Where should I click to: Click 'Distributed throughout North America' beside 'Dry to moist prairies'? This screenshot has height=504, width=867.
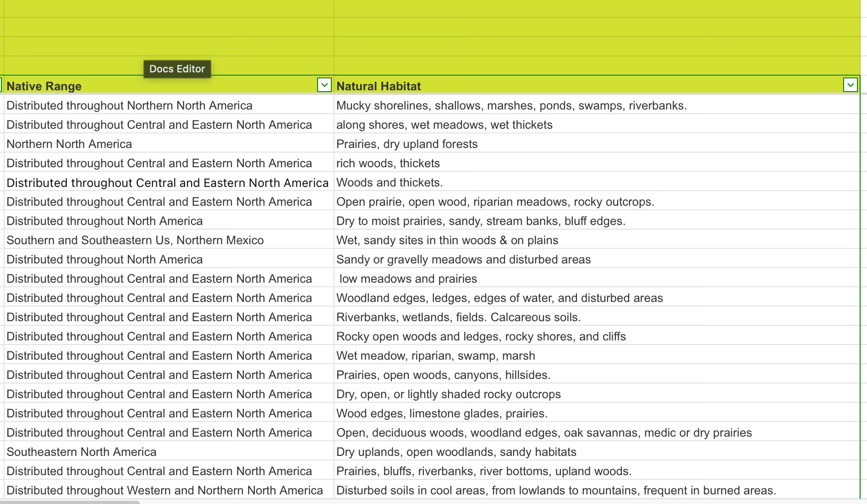tap(169, 221)
